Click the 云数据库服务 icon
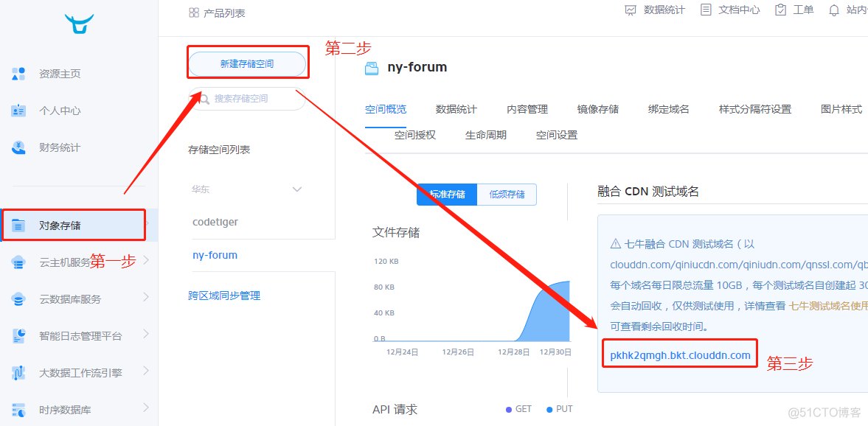 pos(18,299)
